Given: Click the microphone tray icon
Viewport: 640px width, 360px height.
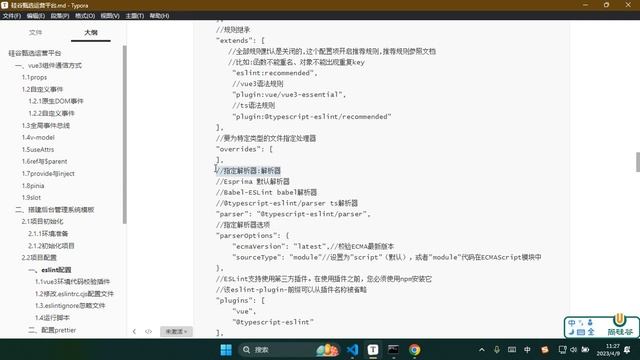Looking at the screenshot, I should click(x=497, y=350).
